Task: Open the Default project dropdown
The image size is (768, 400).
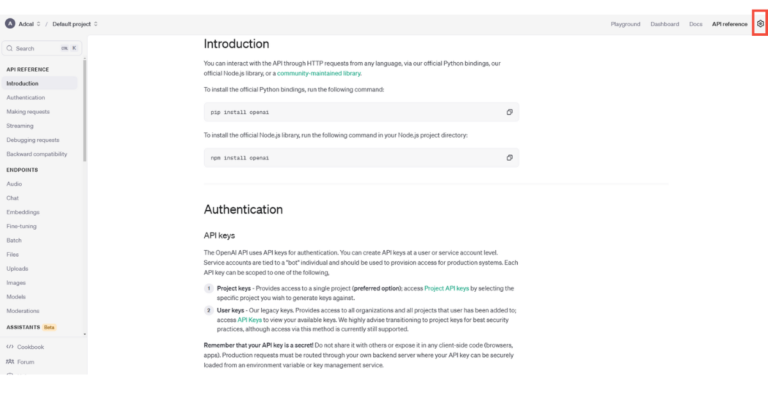Action: coord(98,23)
